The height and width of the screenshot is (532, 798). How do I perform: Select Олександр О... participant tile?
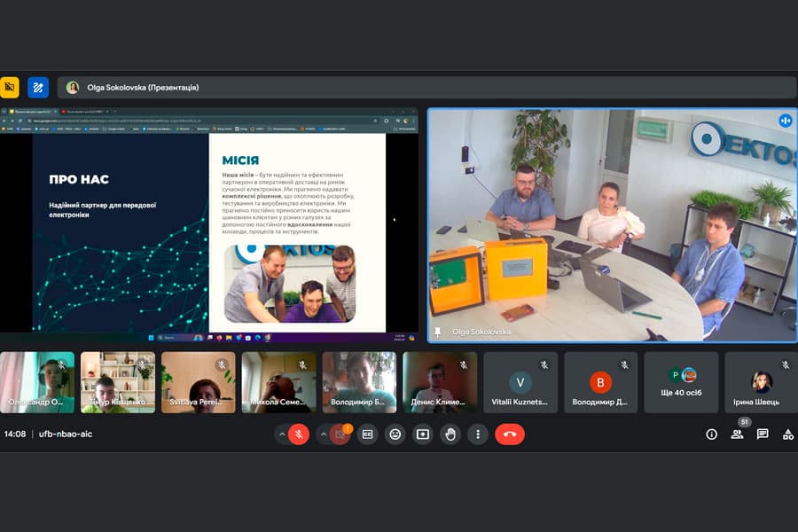click(37, 382)
